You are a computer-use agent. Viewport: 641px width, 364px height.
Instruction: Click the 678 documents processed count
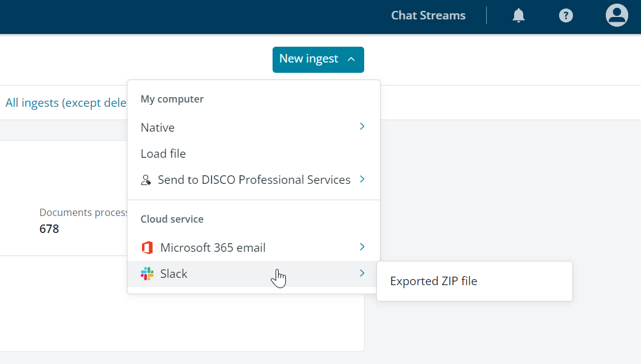49,229
